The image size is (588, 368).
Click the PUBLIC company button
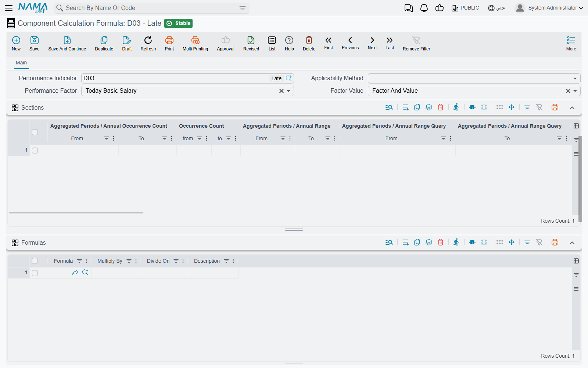point(465,8)
